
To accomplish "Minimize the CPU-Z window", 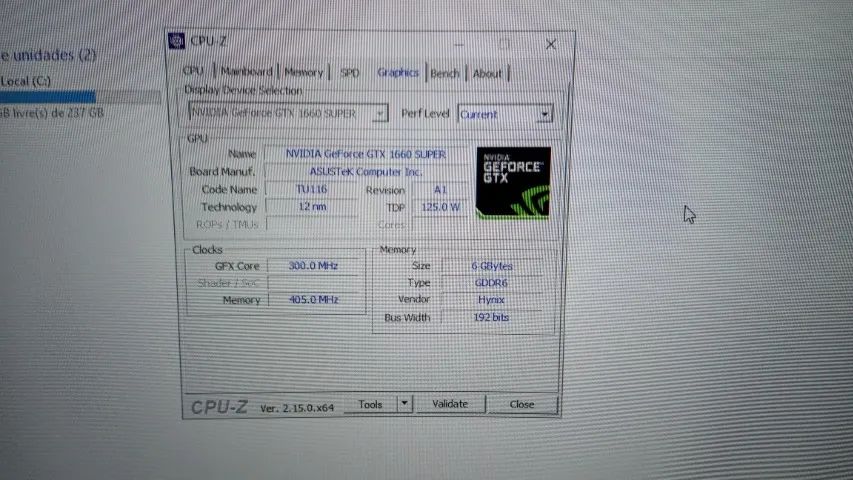I will point(459,44).
